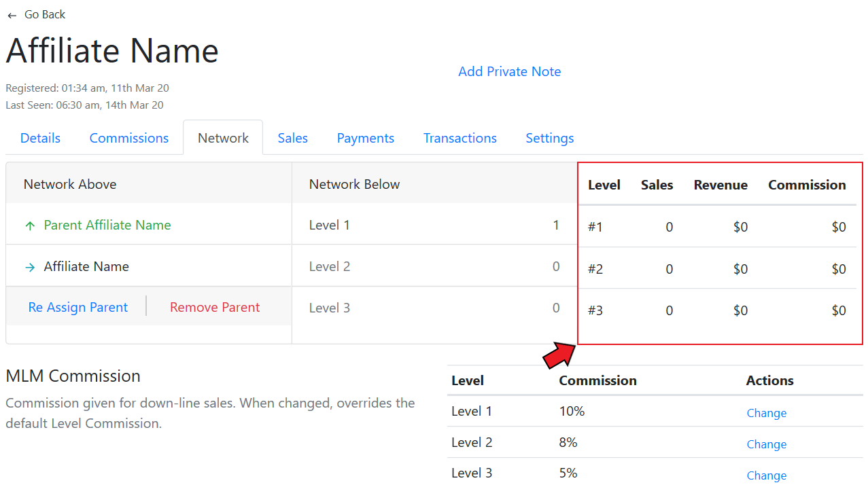Image resolution: width=868 pixels, height=504 pixels.
Task: Click Add Private Note link
Action: [510, 71]
